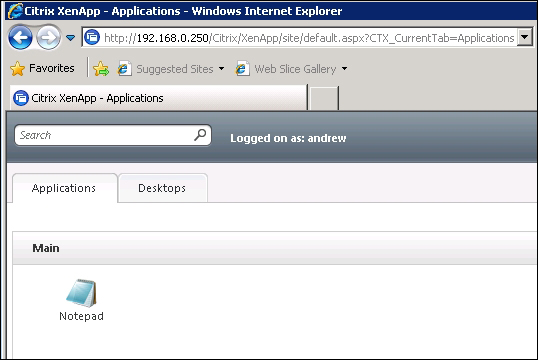This screenshot has width=538, height=360.
Task: Click the XenApp Search input field
Action: [x=113, y=135]
